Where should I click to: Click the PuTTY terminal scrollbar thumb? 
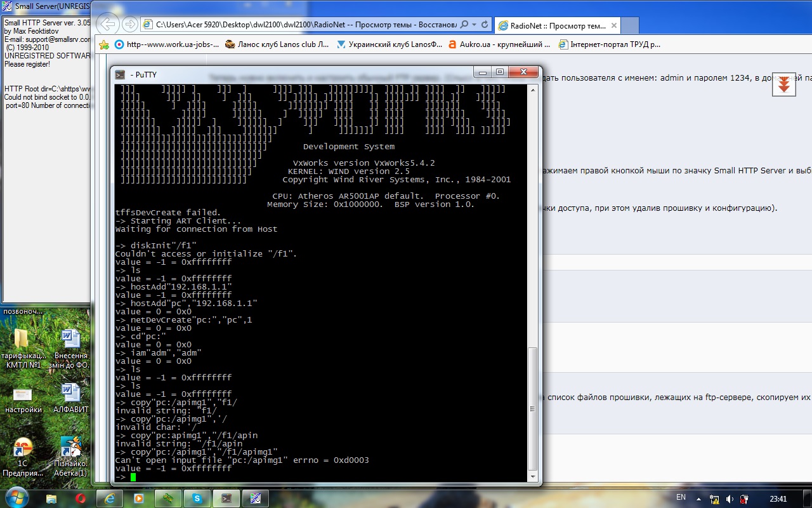tap(532, 410)
